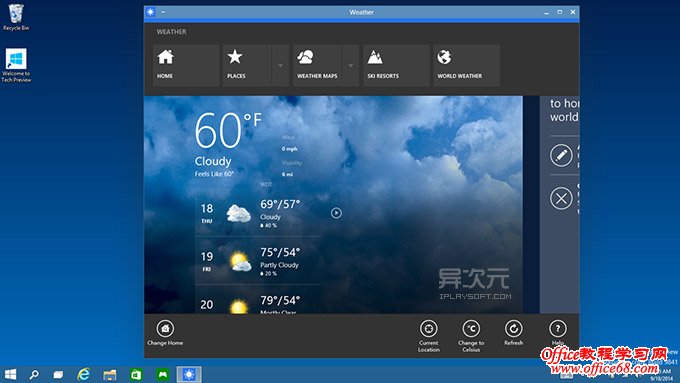Click the Change Home button

point(165,333)
